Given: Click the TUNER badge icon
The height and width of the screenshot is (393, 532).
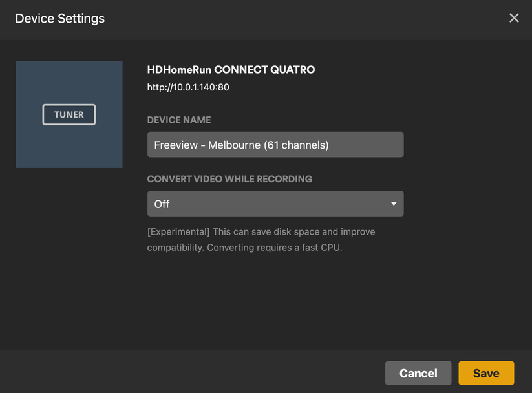Looking at the screenshot, I should (x=69, y=114).
